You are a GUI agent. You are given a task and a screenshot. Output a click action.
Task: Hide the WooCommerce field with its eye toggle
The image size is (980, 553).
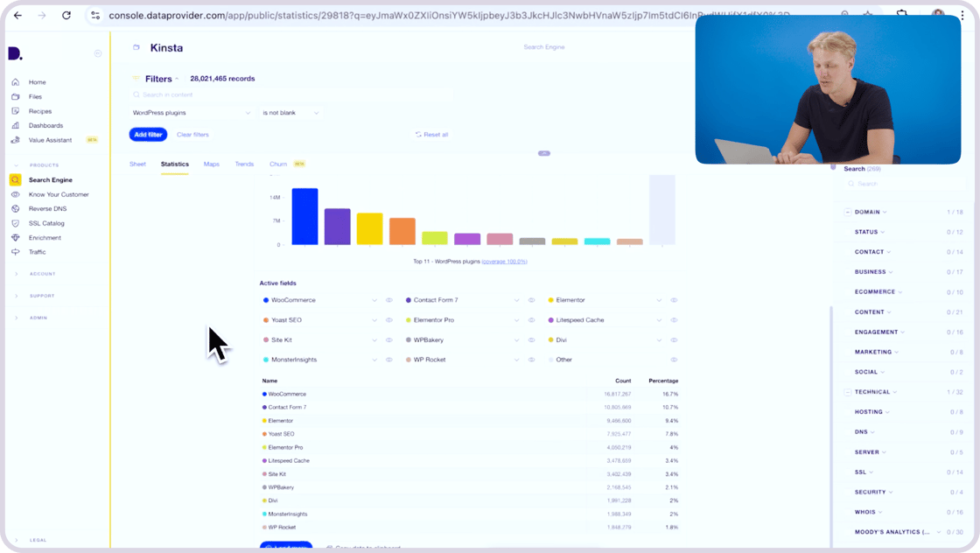pos(388,299)
